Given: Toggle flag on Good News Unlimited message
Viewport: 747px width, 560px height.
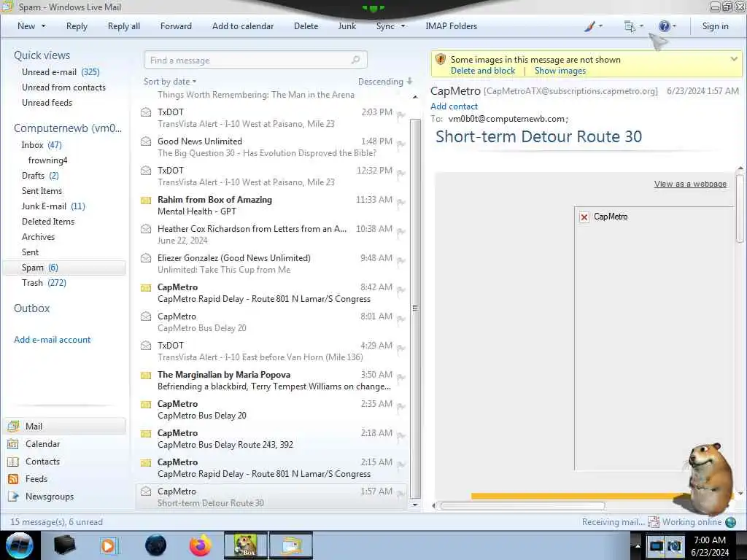Looking at the screenshot, I should (401, 144).
